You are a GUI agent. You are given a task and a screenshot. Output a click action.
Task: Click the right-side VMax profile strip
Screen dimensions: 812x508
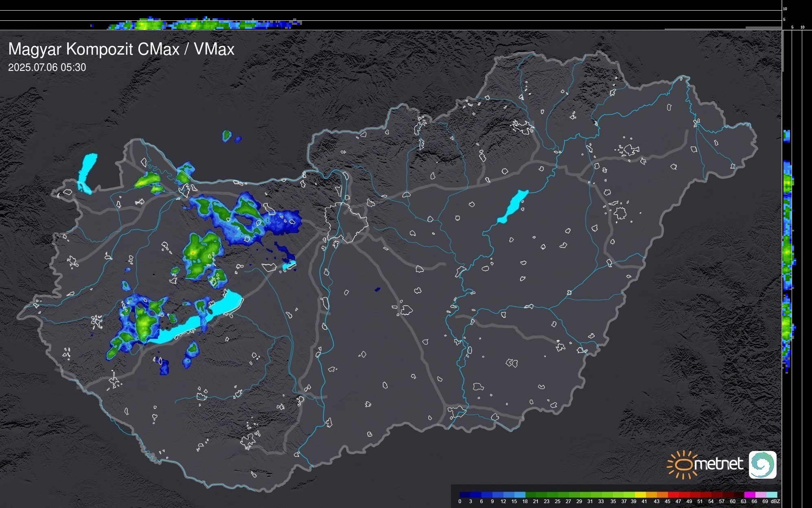click(x=788, y=253)
